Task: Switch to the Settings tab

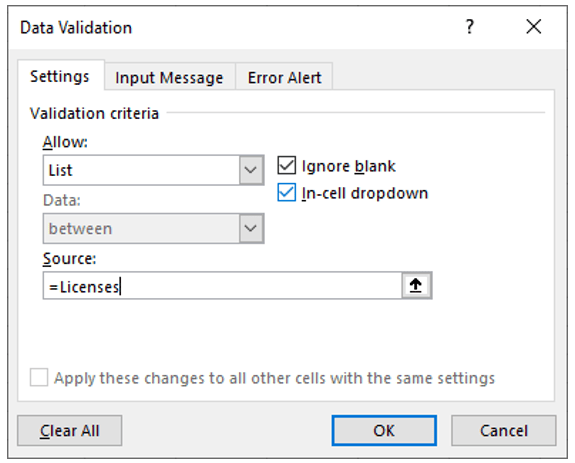Action: [x=60, y=76]
